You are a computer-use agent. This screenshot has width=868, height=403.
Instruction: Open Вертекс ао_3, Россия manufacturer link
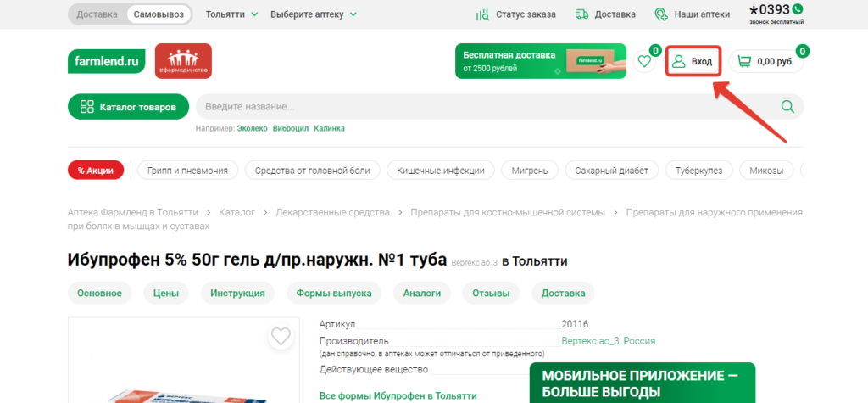point(609,341)
